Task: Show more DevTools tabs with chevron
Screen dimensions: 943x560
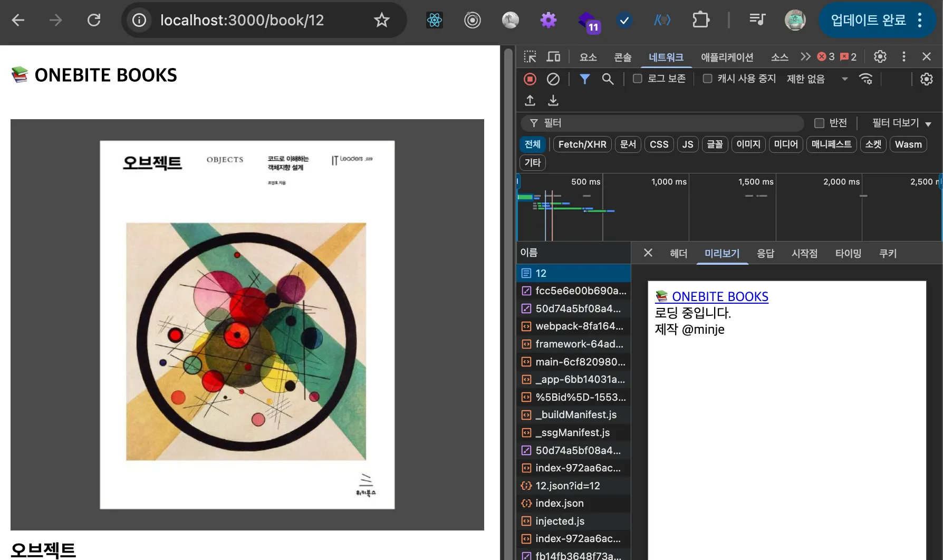Action: pyautogui.click(x=805, y=56)
